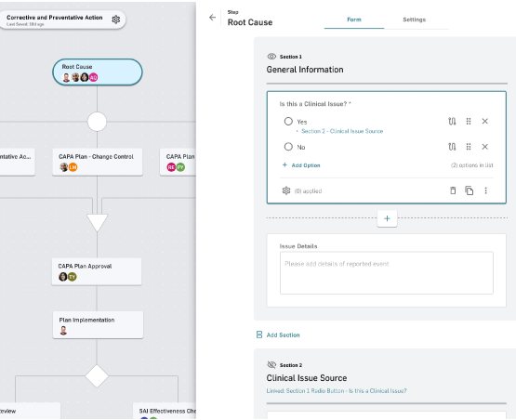
Task: Switch to the Settings tab
Action: click(414, 20)
